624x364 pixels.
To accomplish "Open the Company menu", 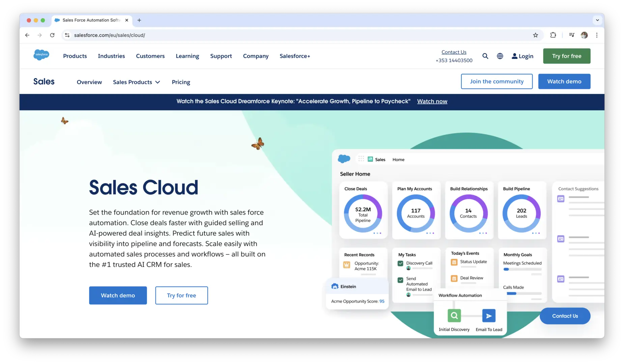I will [x=256, y=56].
